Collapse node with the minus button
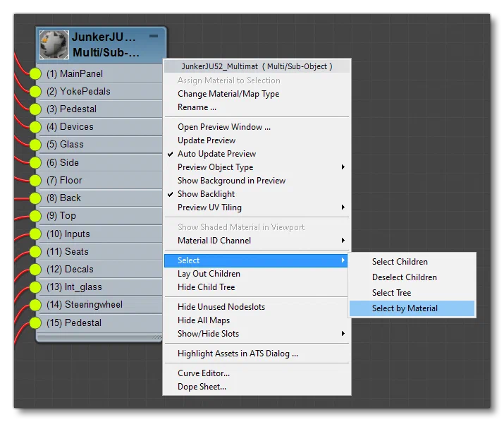Screen dimensions: 504x422 154,36
